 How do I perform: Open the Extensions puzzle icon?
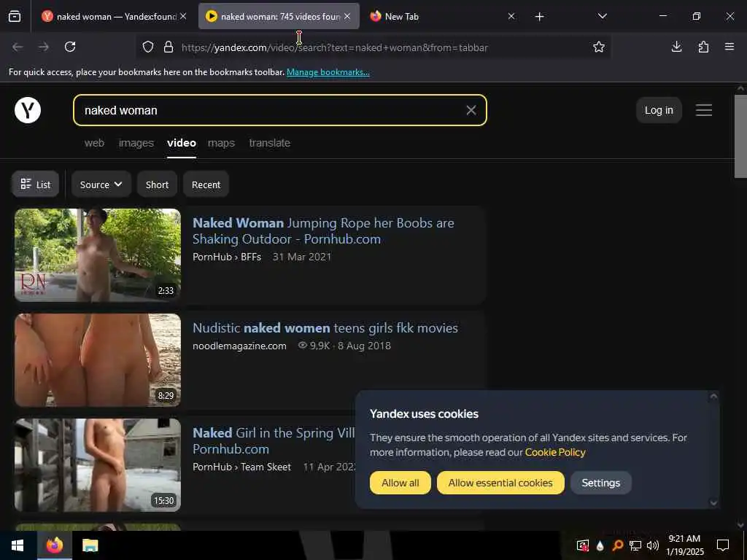click(x=703, y=47)
